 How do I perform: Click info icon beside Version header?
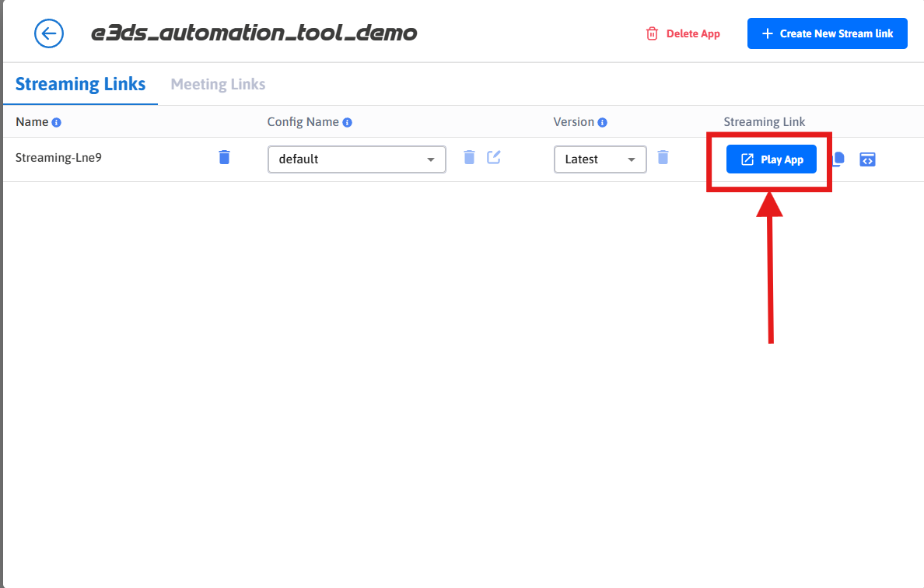603,123
